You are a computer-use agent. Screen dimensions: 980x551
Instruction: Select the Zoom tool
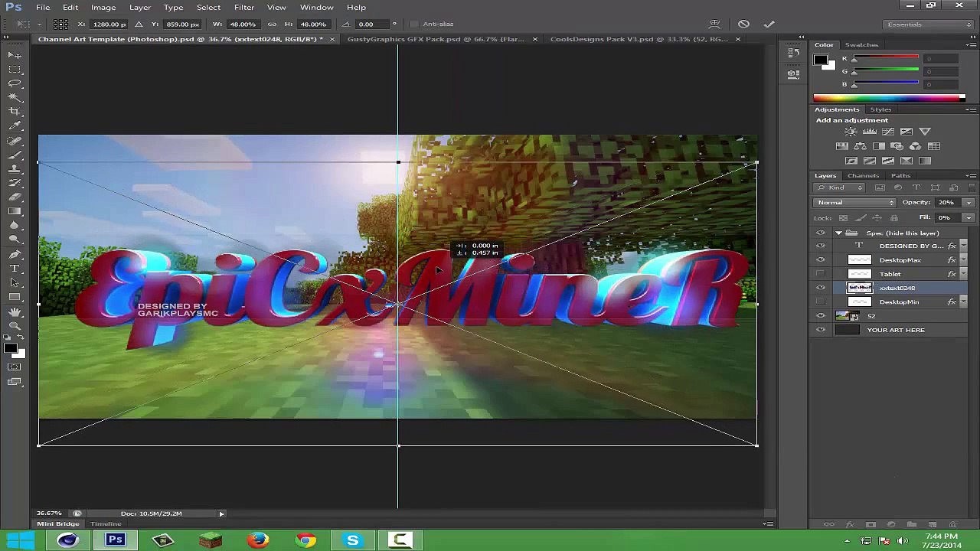pos(15,327)
